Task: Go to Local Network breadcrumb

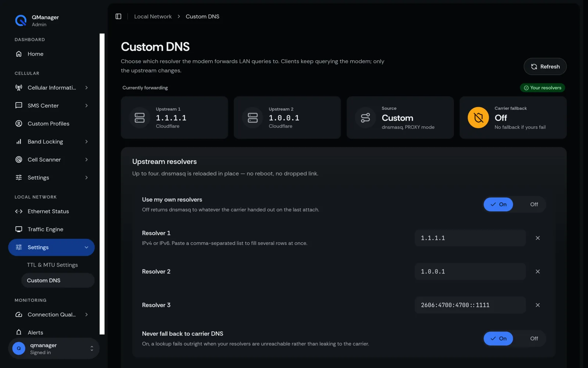Action: 153,17
